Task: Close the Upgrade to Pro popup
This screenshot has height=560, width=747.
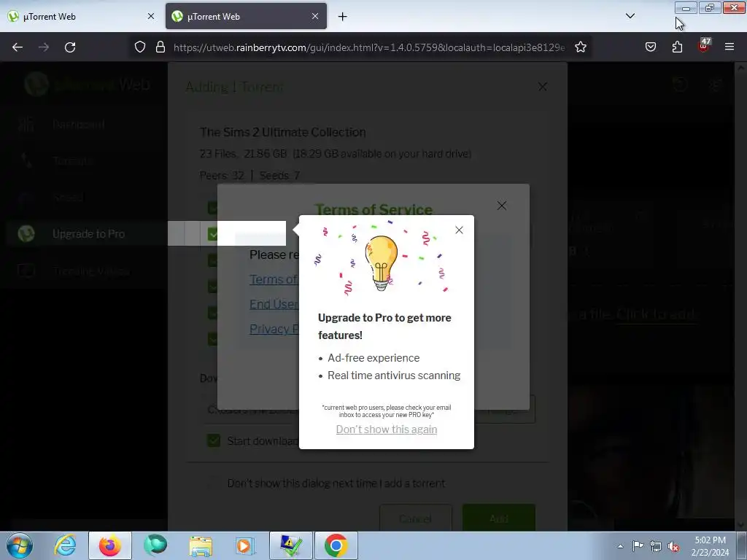Action: [x=459, y=230]
